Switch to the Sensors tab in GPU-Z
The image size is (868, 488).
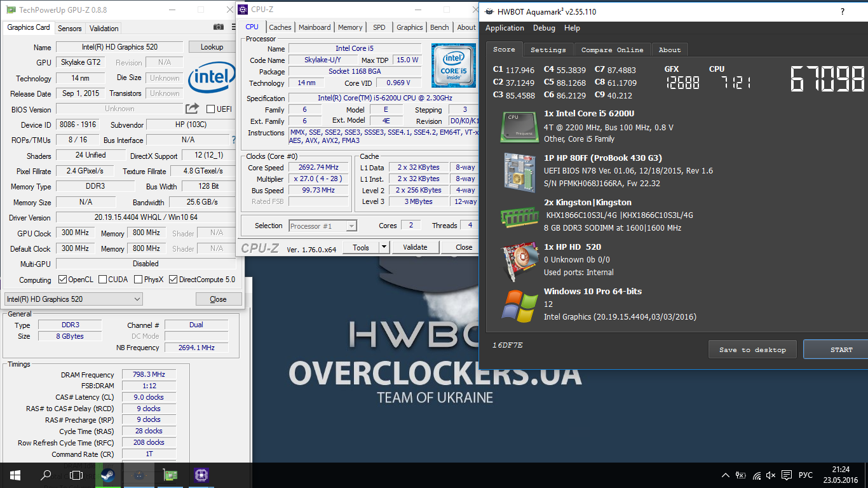pyautogui.click(x=69, y=28)
